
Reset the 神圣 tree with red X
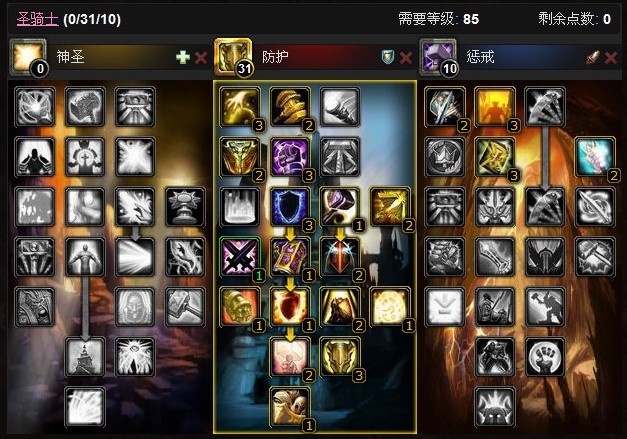click(201, 58)
